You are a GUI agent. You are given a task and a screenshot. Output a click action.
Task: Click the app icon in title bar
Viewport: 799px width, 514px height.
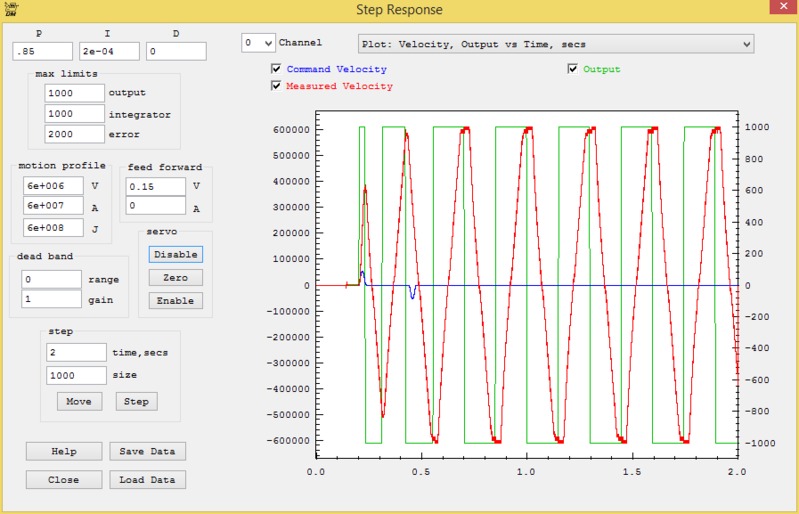10,8
